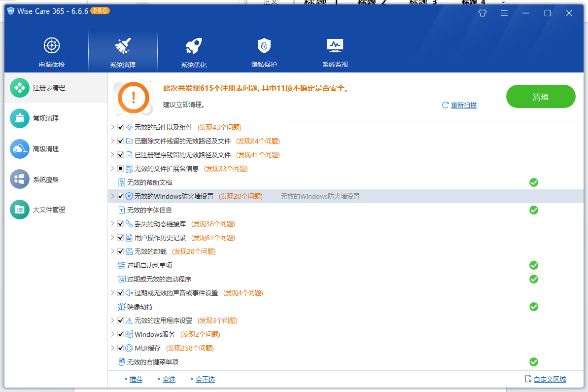Click the MUI缓存 row icon
This screenshot has width=588, height=392.
[129, 348]
